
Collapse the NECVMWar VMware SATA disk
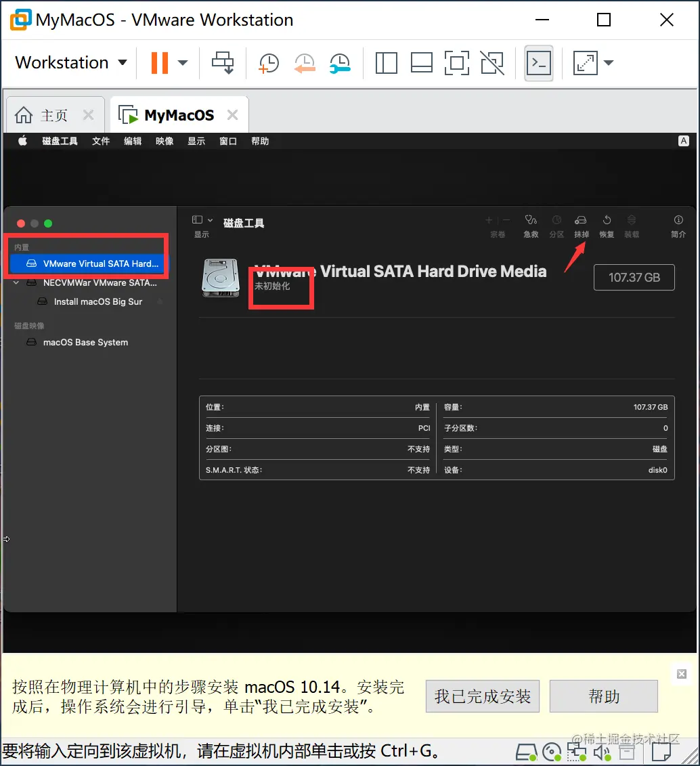(16, 283)
